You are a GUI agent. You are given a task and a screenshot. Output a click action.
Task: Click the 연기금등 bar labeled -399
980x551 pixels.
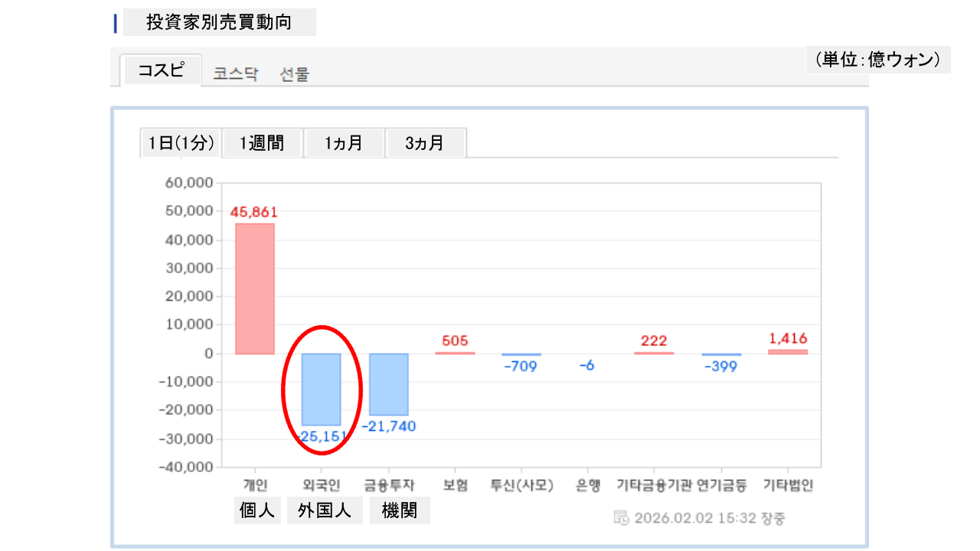point(721,354)
